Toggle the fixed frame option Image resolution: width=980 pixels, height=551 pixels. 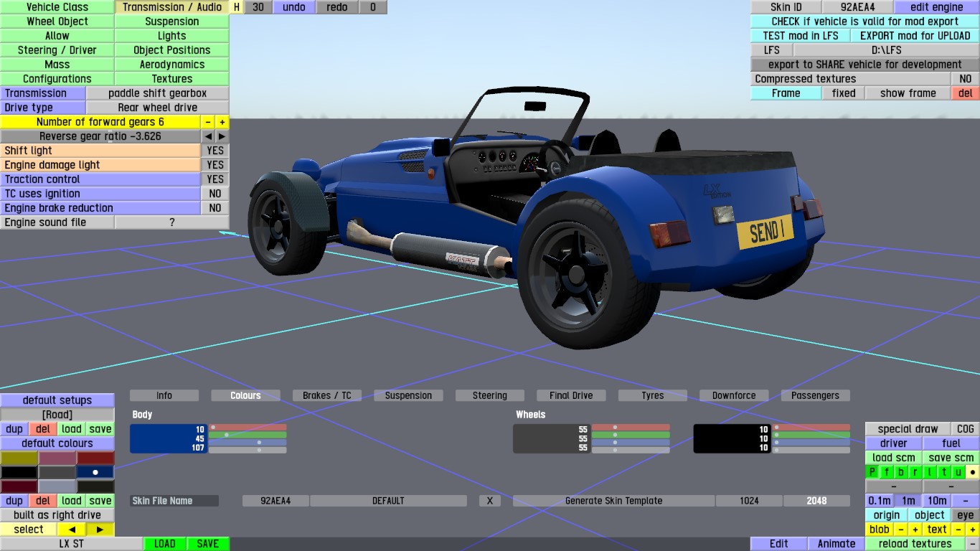844,93
